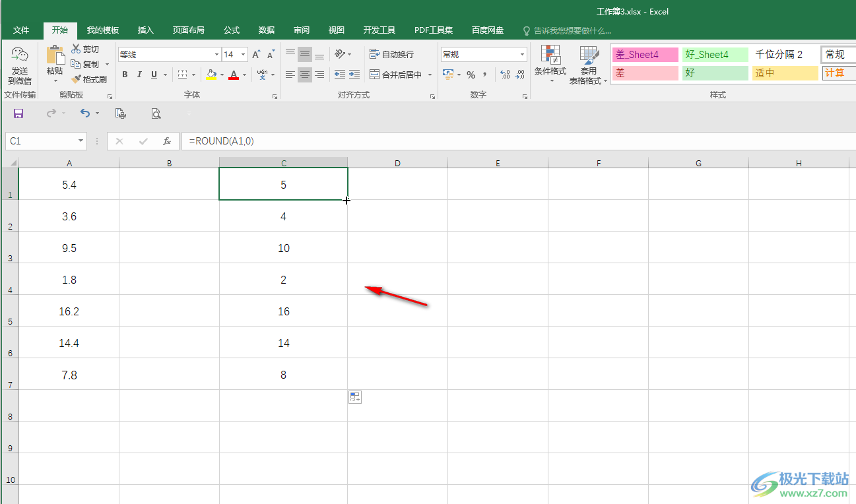Toggle bold formatting

point(125,75)
